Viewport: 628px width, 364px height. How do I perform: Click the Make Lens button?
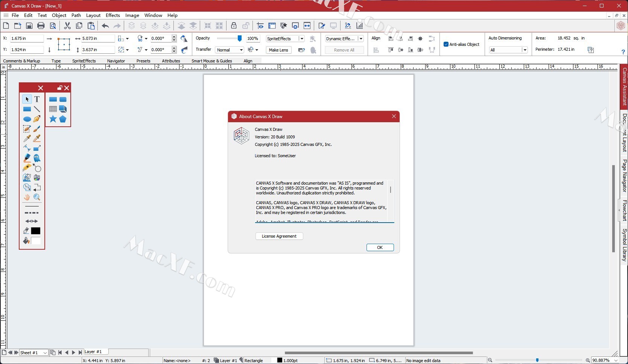tap(278, 50)
